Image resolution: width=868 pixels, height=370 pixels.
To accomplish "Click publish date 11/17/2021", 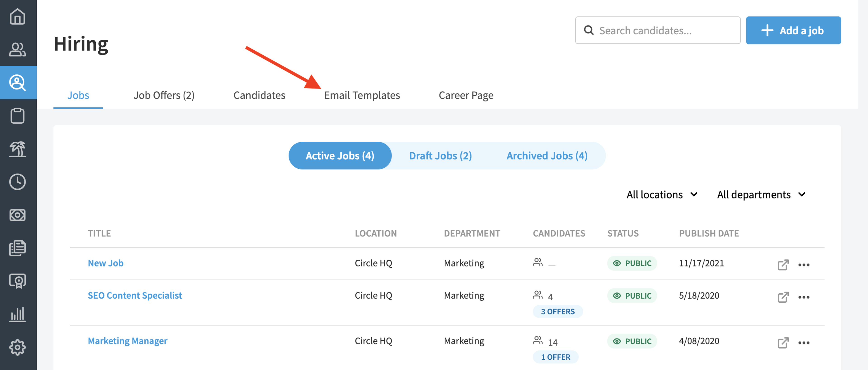I will coord(701,263).
